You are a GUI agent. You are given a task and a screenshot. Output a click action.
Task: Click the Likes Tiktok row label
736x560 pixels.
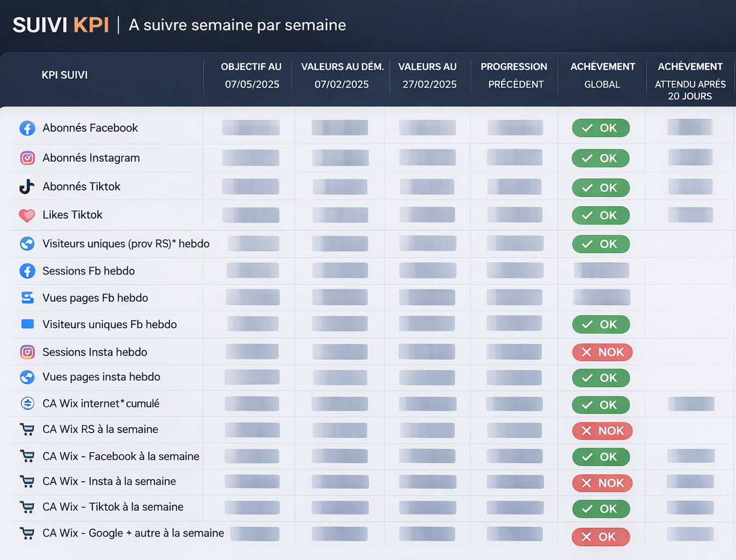pos(73,215)
